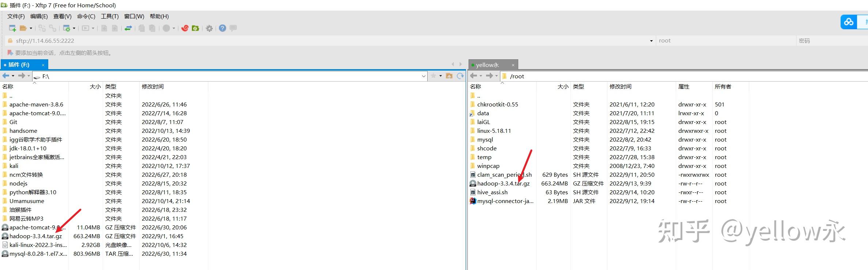The image size is (868, 270).
Task: Open Options via the gear icon
Action: [209, 28]
